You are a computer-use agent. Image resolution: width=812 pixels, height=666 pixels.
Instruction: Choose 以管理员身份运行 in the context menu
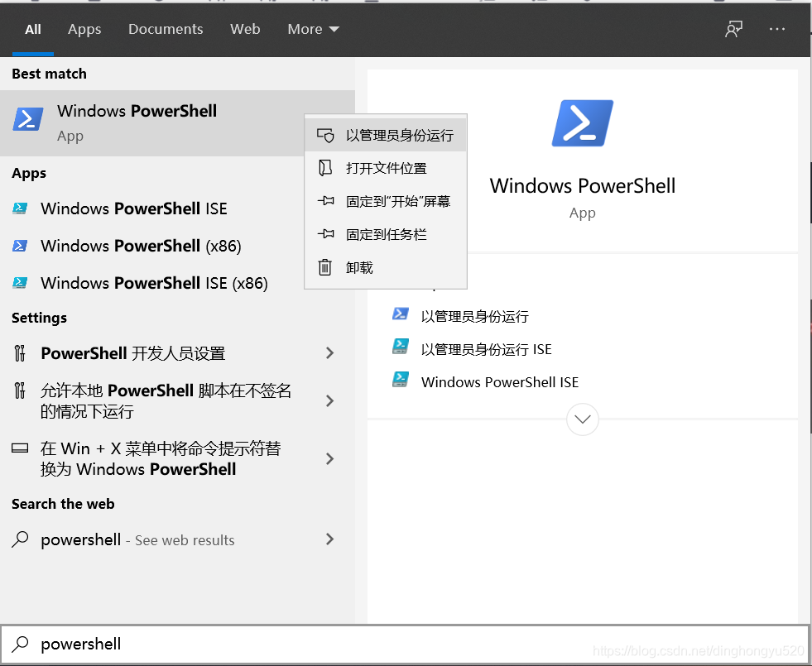(386, 136)
